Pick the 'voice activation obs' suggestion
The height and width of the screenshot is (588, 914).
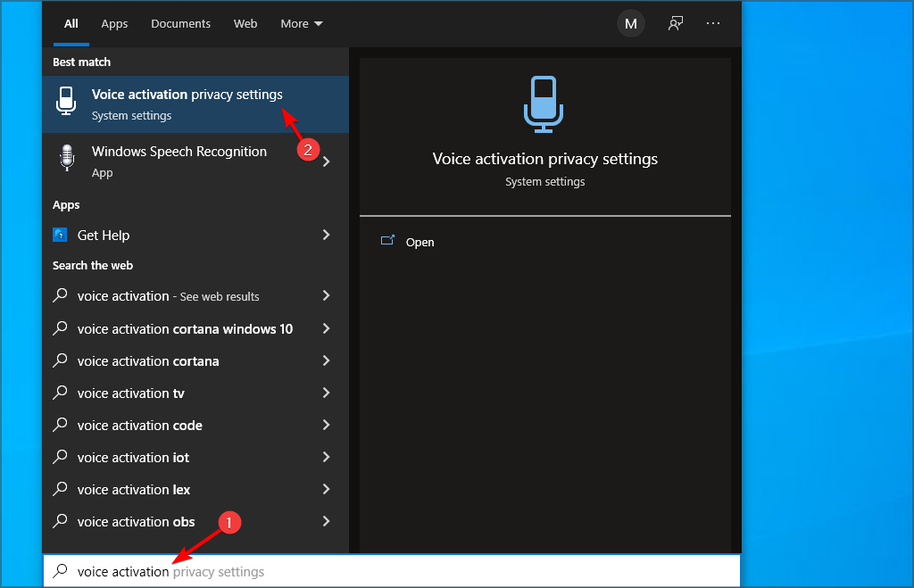(x=195, y=521)
